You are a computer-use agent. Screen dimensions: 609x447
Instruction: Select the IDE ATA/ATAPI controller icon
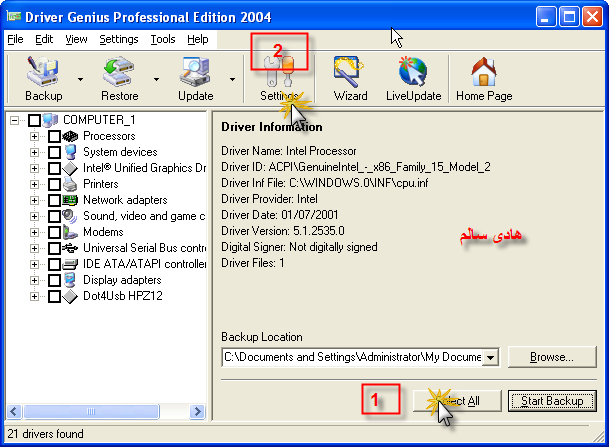pos(70,264)
